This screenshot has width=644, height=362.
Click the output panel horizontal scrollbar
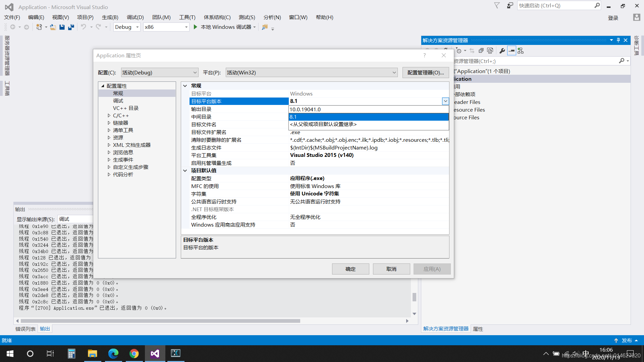160,321
